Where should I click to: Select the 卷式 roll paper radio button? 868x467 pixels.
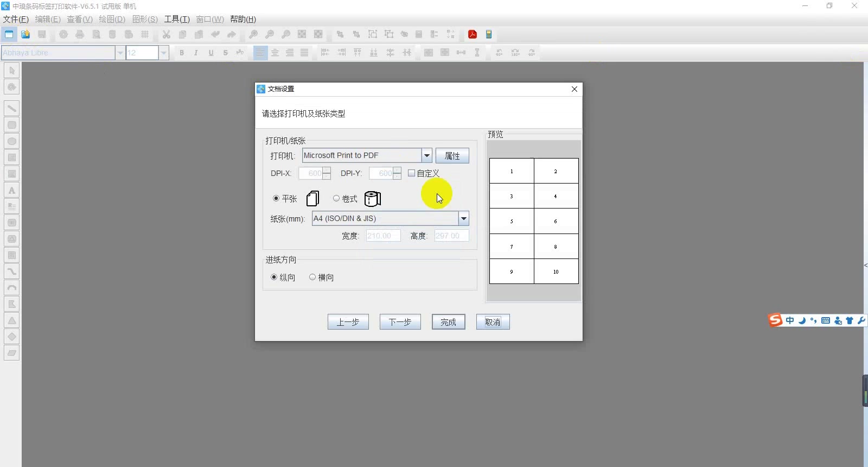[x=336, y=199]
